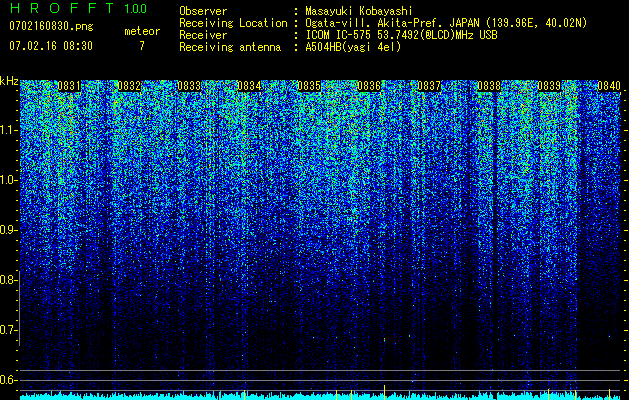The image size is (629, 400).
Task: Select the A504HB(yagi 4el) antenna text
Action: pos(353,47)
